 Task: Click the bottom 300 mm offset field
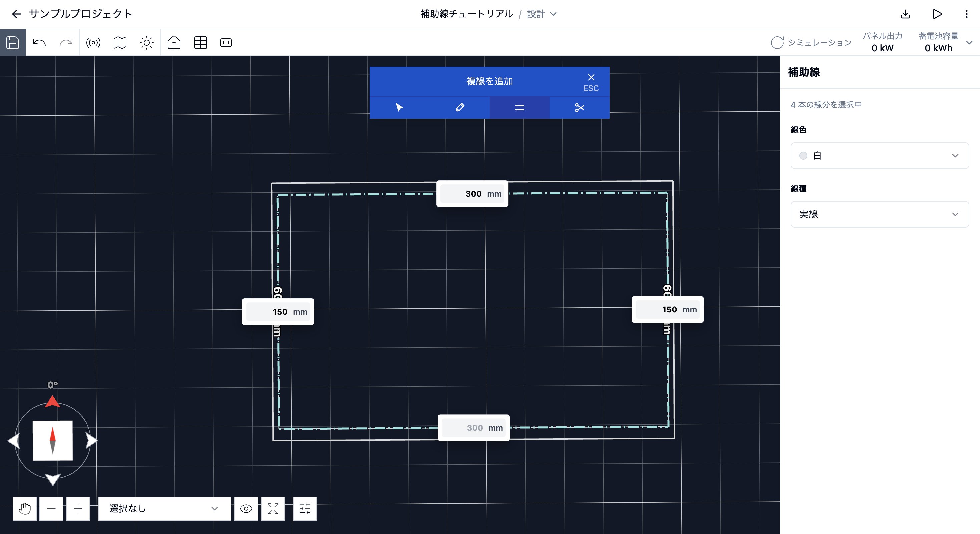[474, 428]
